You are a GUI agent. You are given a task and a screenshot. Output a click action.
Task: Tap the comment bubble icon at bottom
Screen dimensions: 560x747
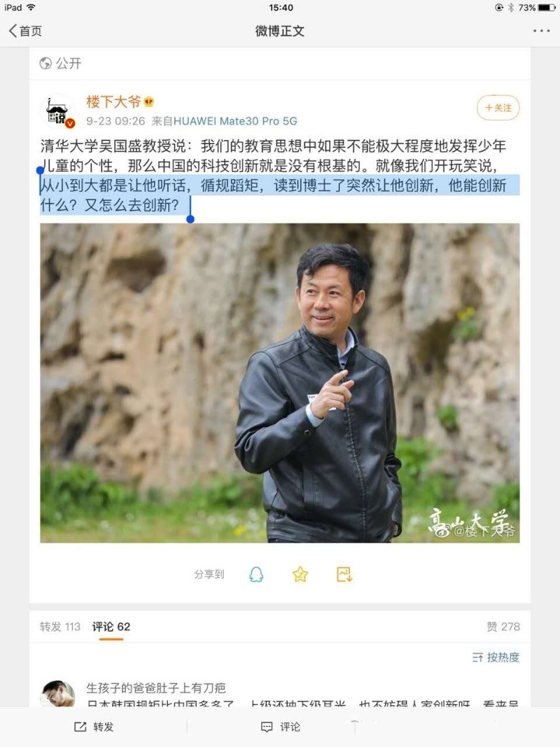(x=267, y=727)
